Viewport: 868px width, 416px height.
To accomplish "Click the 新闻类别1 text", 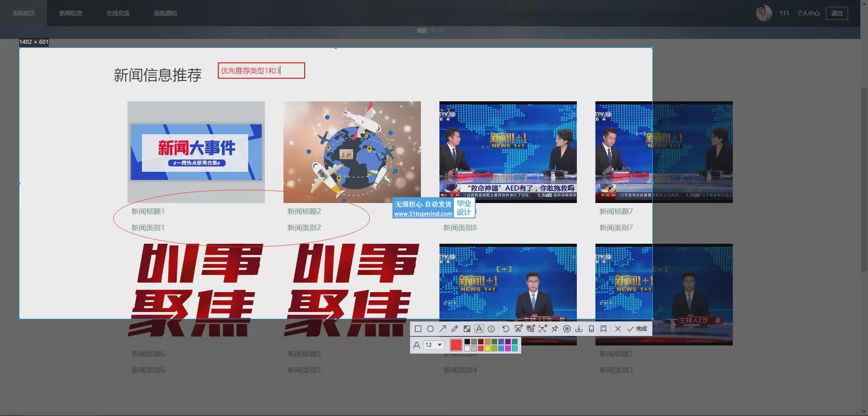I will point(148,227).
